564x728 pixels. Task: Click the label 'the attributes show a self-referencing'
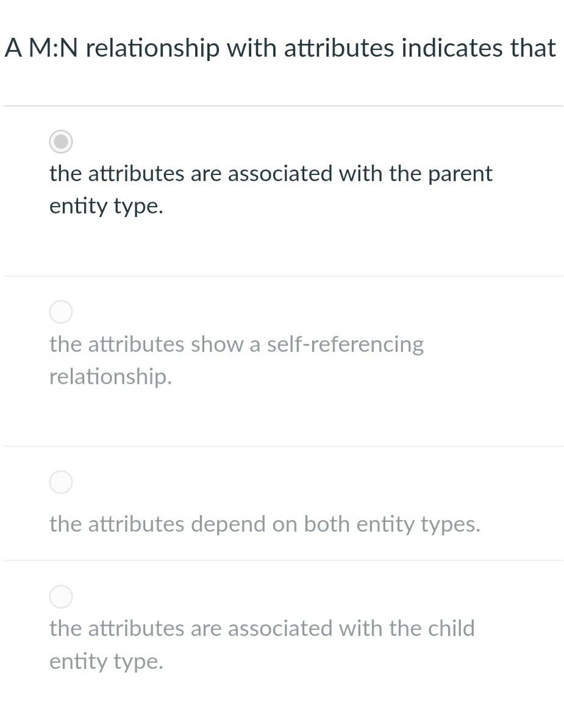click(x=237, y=344)
